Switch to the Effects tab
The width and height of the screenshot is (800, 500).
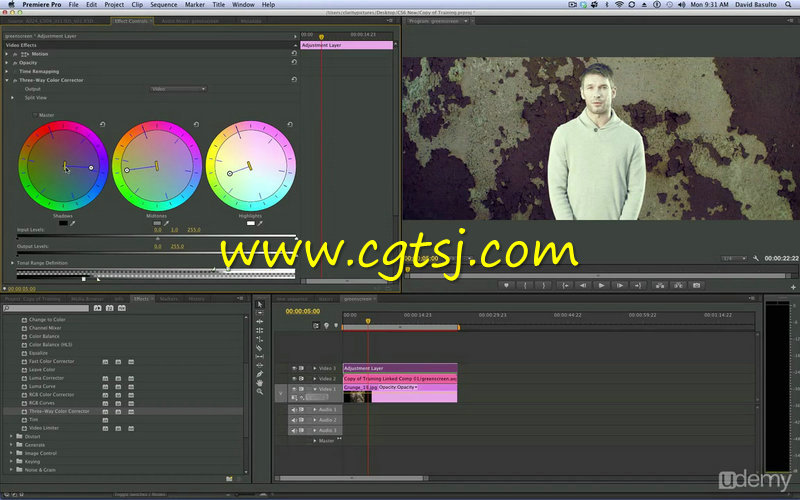[141, 298]
